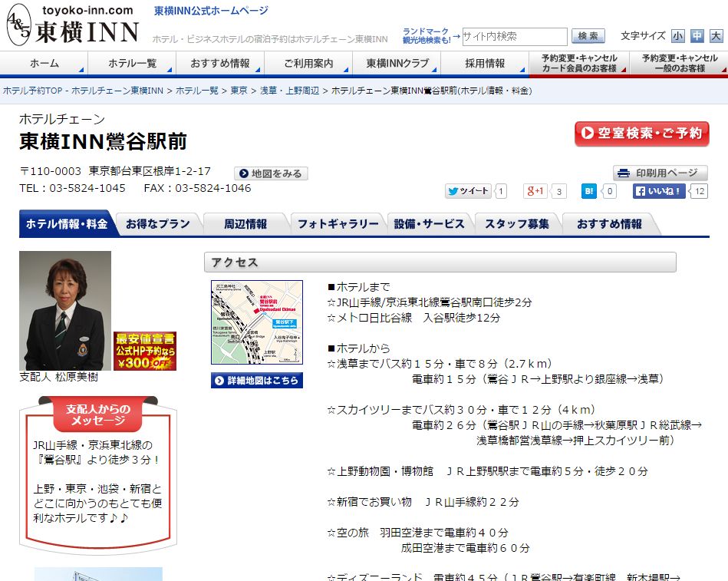Switch to the お得なプラン tab
728x581 pixels.
[158, 224]
